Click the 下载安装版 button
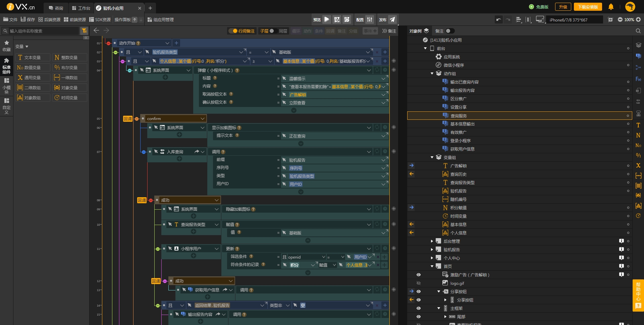The width and height of the screenshot is (644, 325). pos(588,7)
